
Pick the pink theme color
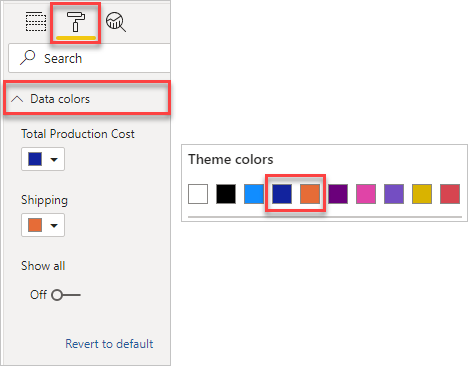tap(366, 194)
